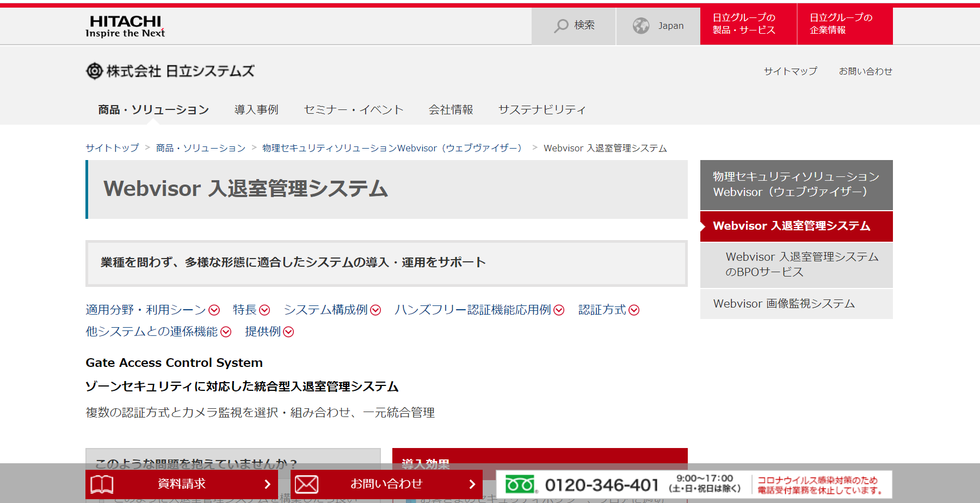This screenshot has height=503, width=980.
Task: Open 日立グループの製品・サービス tab
Action: point(748,24)
